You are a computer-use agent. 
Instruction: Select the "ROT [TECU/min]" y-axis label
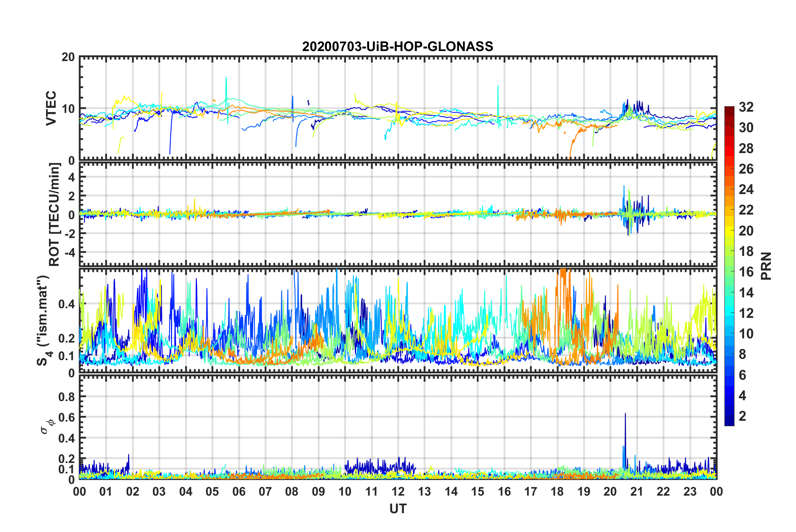[x=54, y=215]
